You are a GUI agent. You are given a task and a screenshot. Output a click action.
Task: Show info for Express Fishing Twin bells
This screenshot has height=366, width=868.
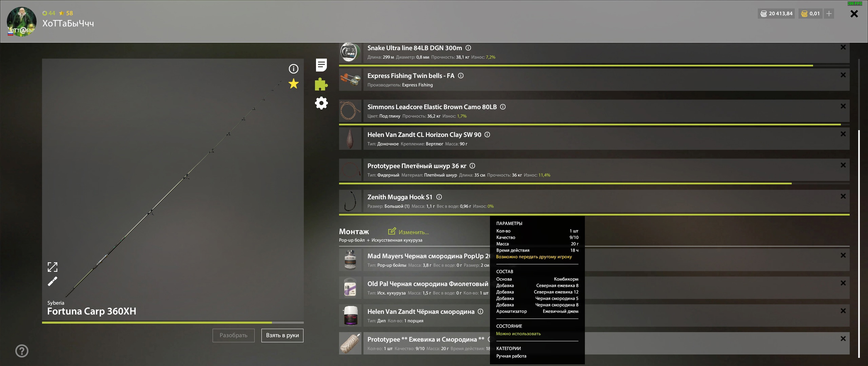tap(461, 76)
